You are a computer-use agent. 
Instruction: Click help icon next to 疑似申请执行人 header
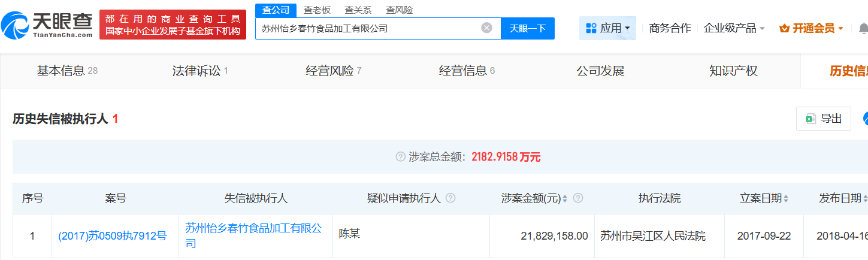tap(450, 198)
